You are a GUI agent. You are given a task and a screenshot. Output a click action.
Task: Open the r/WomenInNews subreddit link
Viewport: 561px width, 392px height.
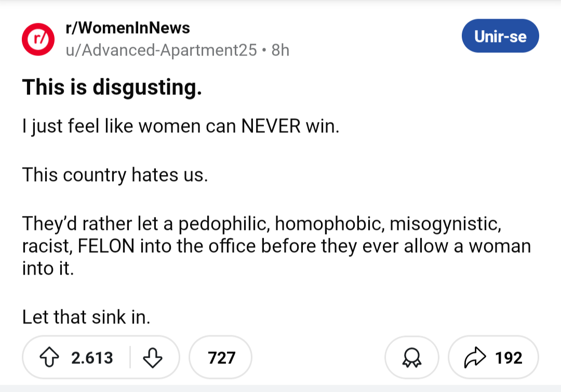pos(128,29)
